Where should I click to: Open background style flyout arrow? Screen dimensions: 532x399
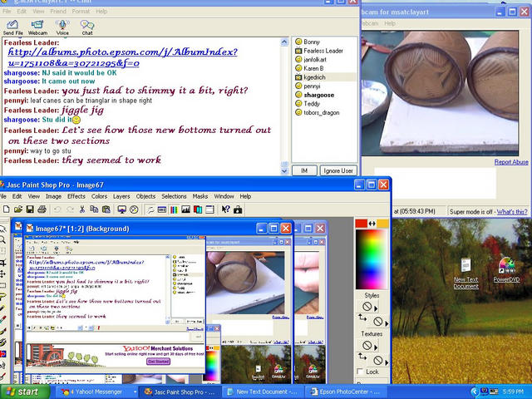coord(387,323)
